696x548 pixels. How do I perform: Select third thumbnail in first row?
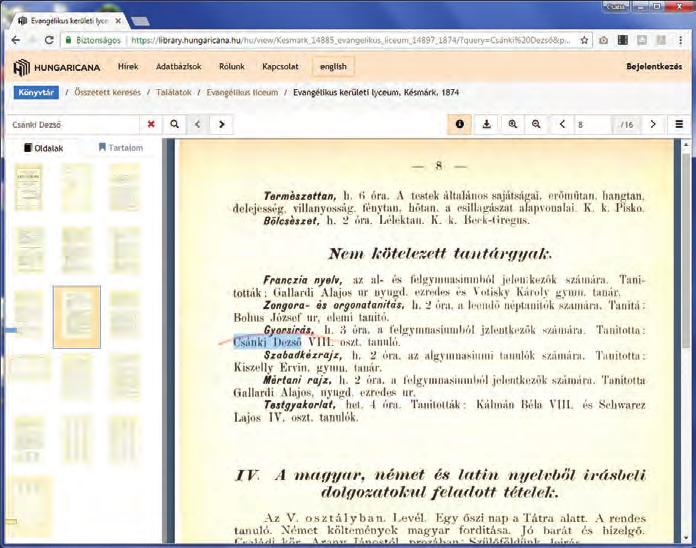[124, 187]
